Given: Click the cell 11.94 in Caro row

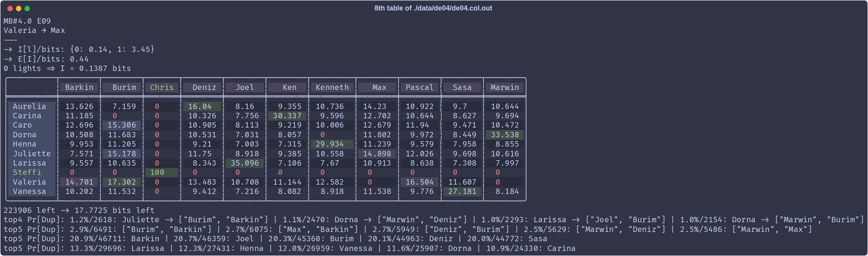Looking at the screenshot, I should click(420, 125).
